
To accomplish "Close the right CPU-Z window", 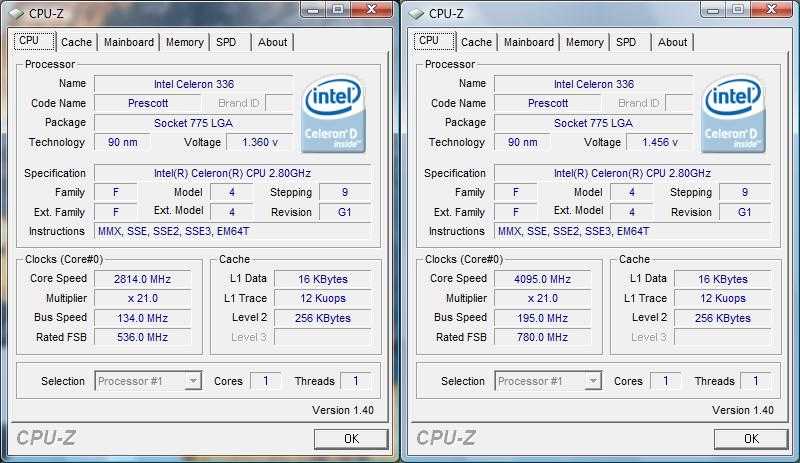I will 772,10.
